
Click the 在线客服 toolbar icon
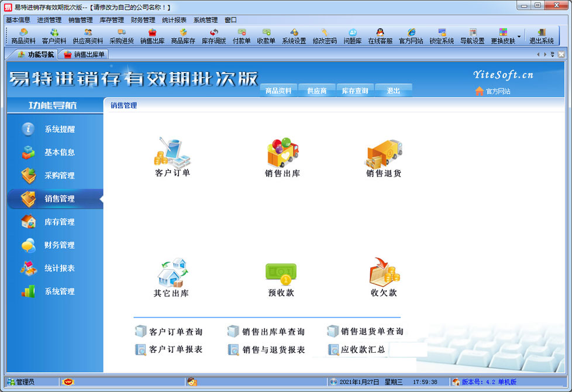coord(380,36)
